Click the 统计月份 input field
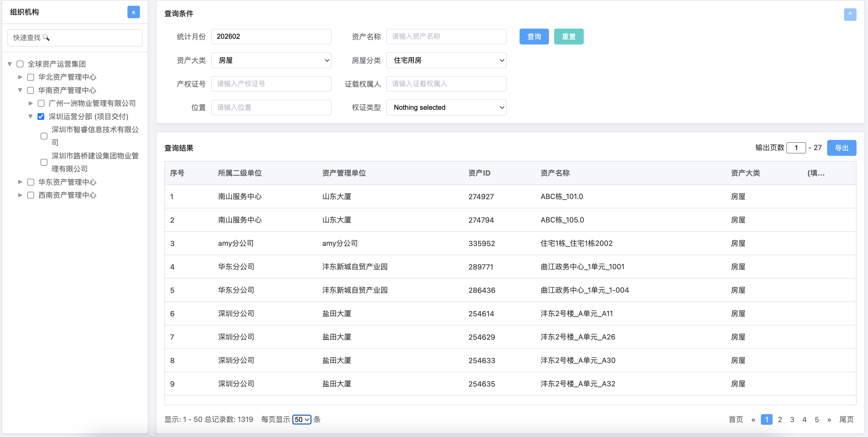Image resolution: width=868 pixels, height=437 pixels. coord(271,36)
